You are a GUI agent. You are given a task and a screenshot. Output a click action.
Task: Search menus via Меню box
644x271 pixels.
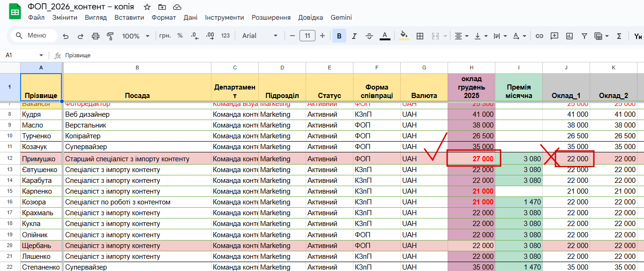(34, 36)
